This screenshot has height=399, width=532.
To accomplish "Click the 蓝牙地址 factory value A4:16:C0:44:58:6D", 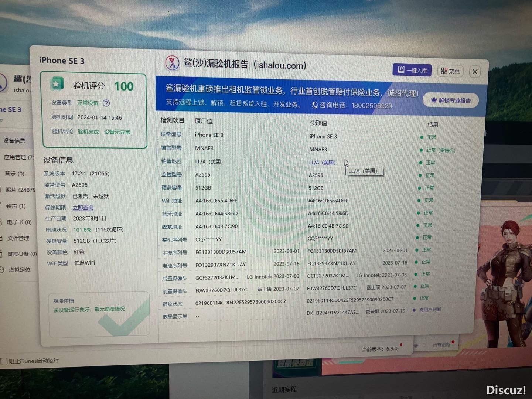I will click(x=216, y=214).
